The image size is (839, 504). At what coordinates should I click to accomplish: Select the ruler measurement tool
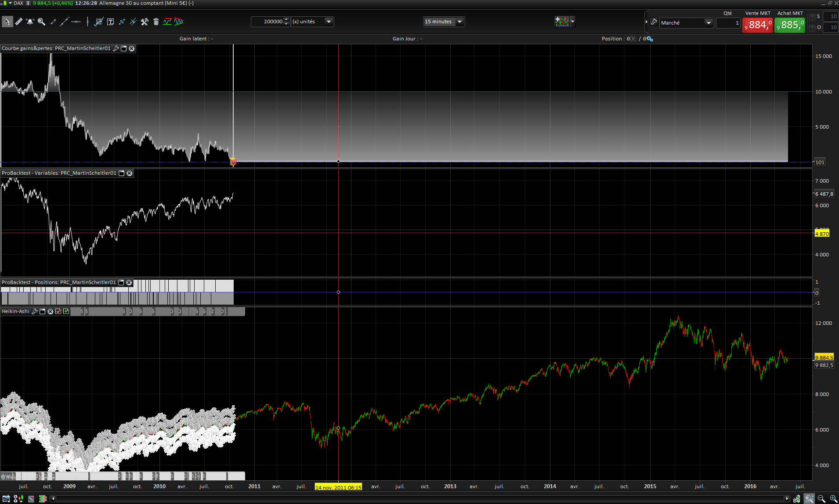coord(19,22)
